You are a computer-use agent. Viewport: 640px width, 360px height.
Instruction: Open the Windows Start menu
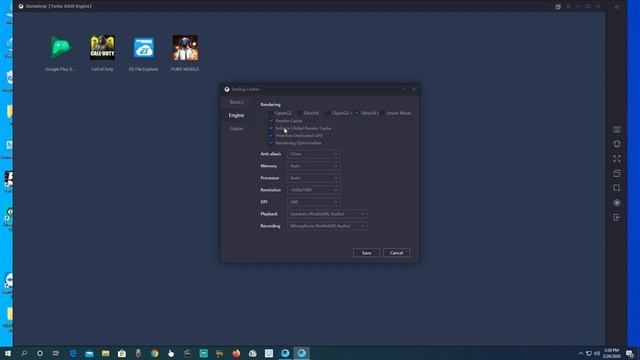point(7,353)
